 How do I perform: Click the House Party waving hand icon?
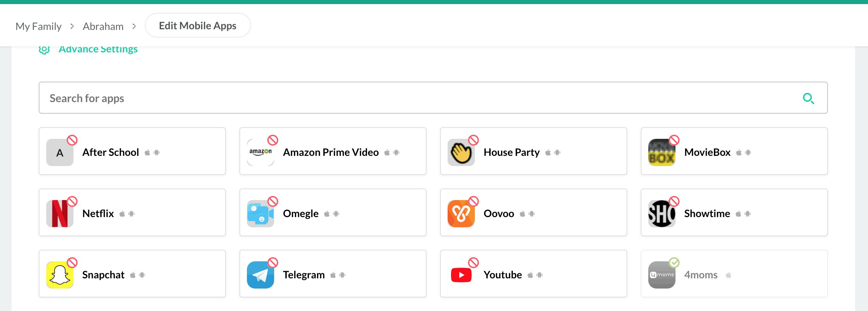461,153
